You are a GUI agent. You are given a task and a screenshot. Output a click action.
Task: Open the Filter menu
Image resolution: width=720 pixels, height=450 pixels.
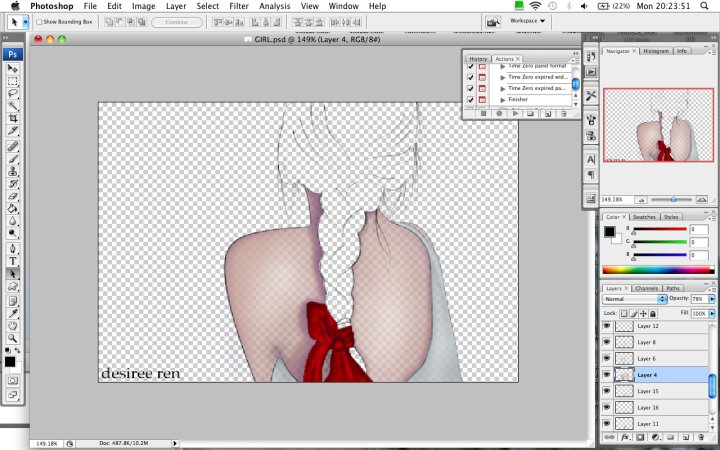pos(239,6)
